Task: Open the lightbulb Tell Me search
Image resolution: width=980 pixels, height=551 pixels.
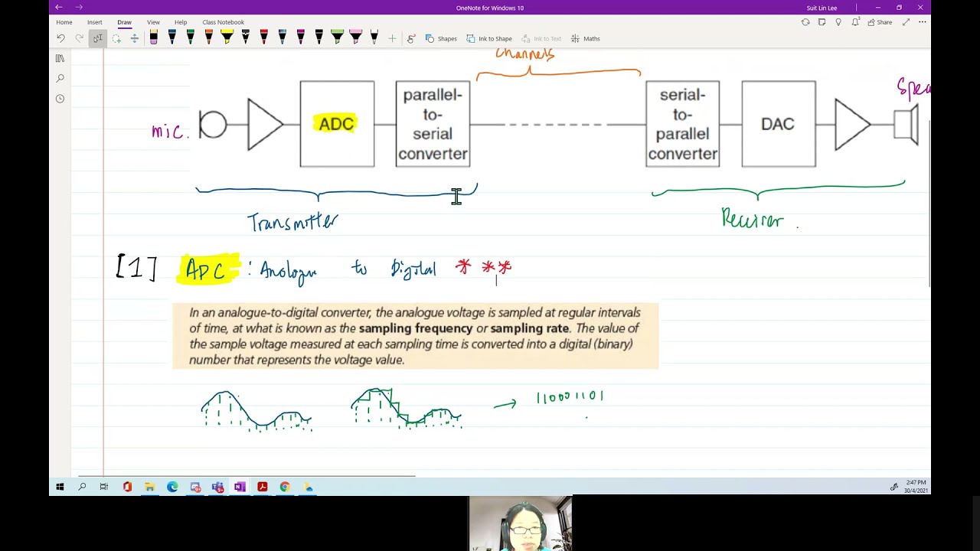Action: (838, 22)
